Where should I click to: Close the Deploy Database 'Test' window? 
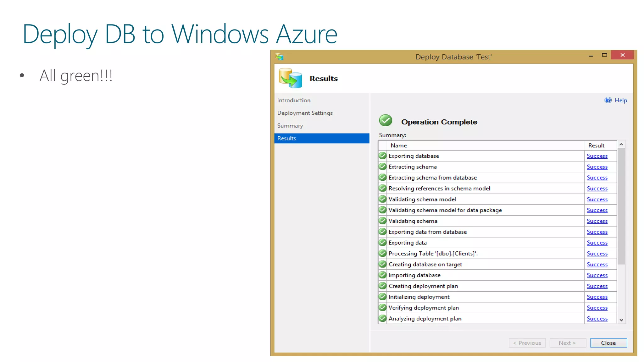pos(622,55)
